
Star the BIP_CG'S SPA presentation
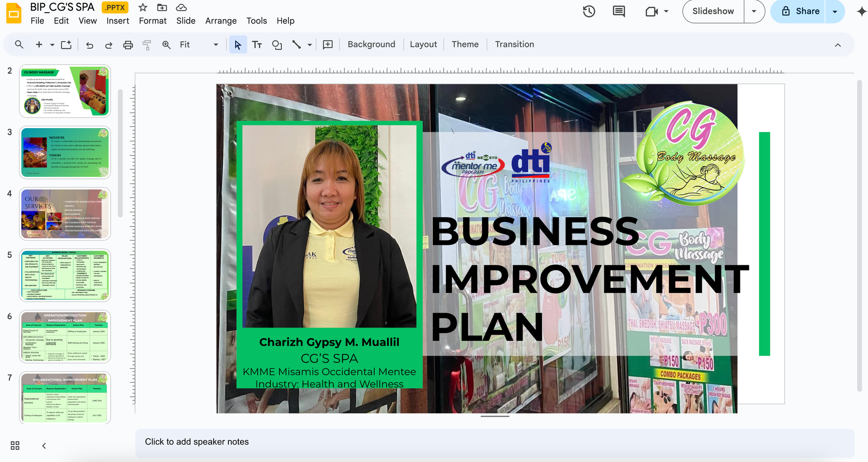(x=143, y=7)
